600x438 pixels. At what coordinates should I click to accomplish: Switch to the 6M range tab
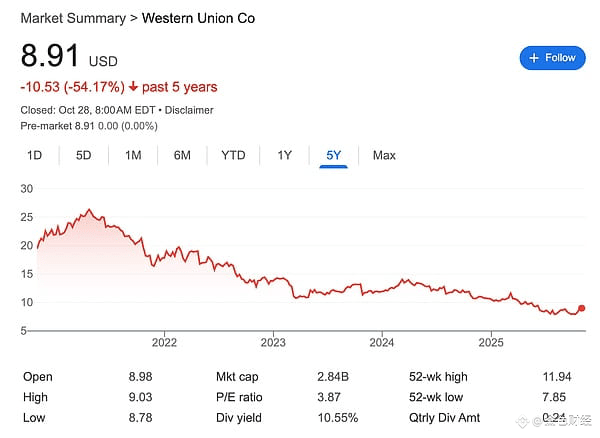[x=182, y=155]
